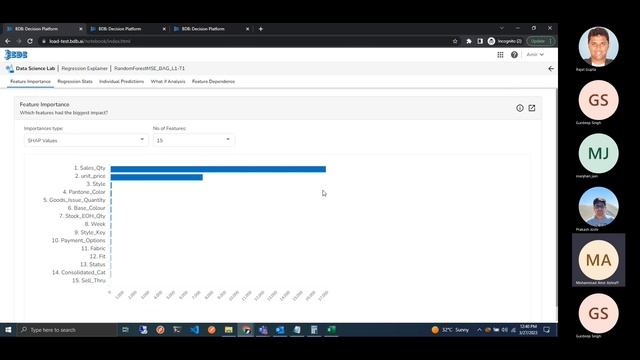
Task: Click the weather 32°C Sunny widget
Action: click(451, 330)
